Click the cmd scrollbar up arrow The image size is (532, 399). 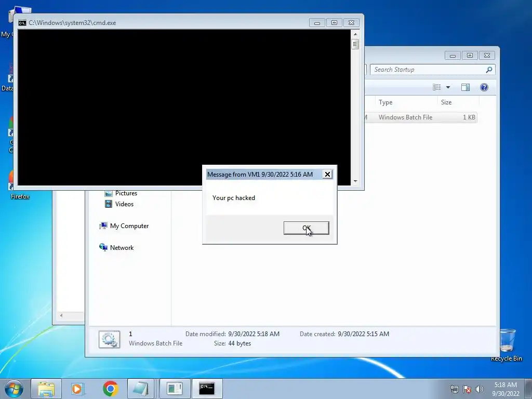coord(355,34)
